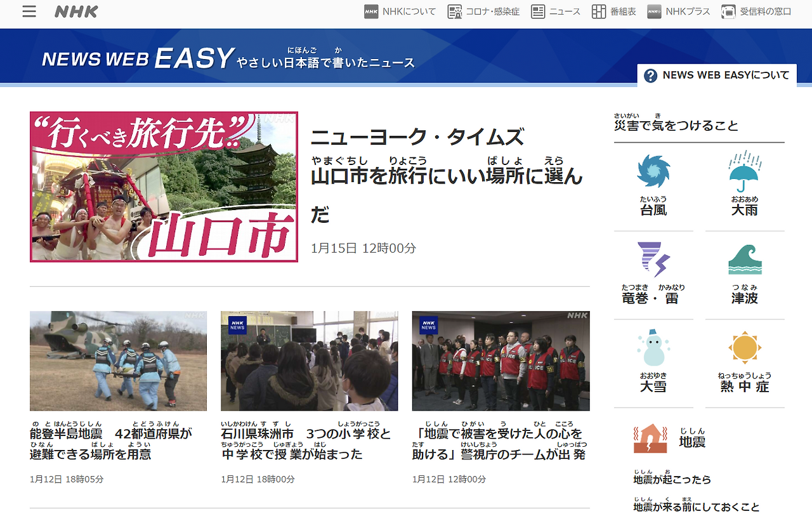Select the tornado and lightning icon
The image size is (812, 523).
click(x=653, y=259)
